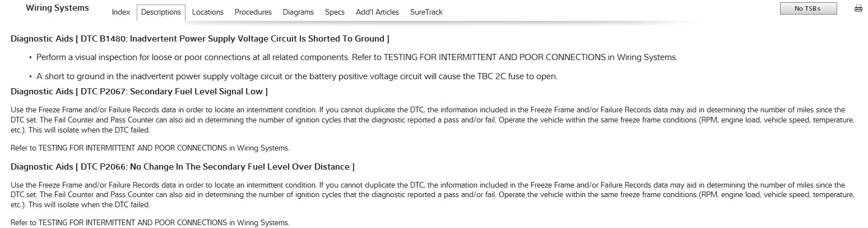Click the Freeze Frame paragraph under DTC P2067
The width and height of the screenshot is (868, 228).
click(431, 120)
